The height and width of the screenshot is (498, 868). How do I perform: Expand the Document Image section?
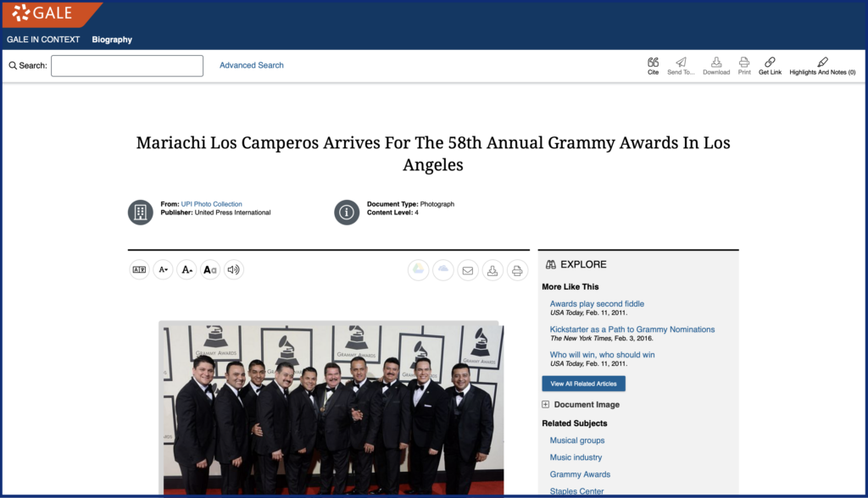click(546, 405)
